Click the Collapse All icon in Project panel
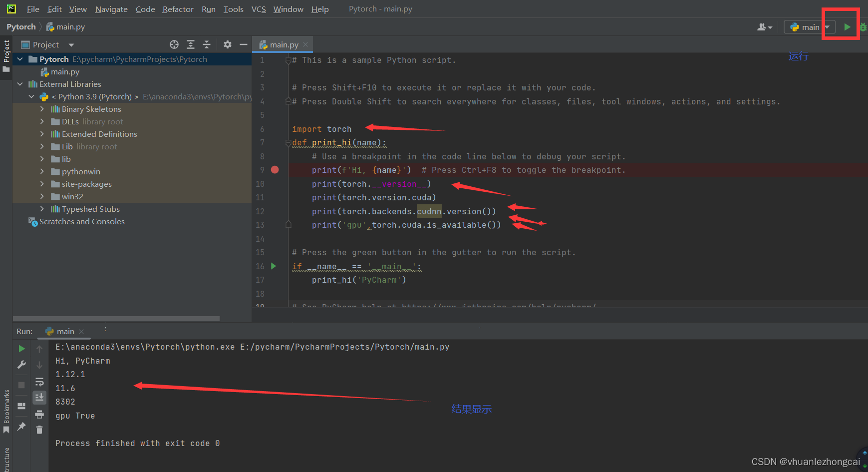Image resolution: width=868 pixels, height=472 pixels. pyautogui.click(x=207, y=44)
